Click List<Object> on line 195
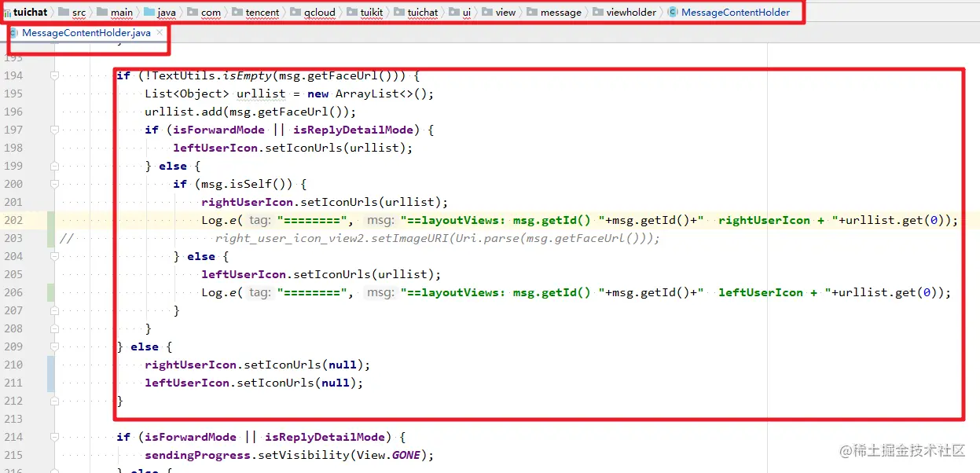This screenshot has height=473, width=980. pyautogui.click(x=187, y=93)
